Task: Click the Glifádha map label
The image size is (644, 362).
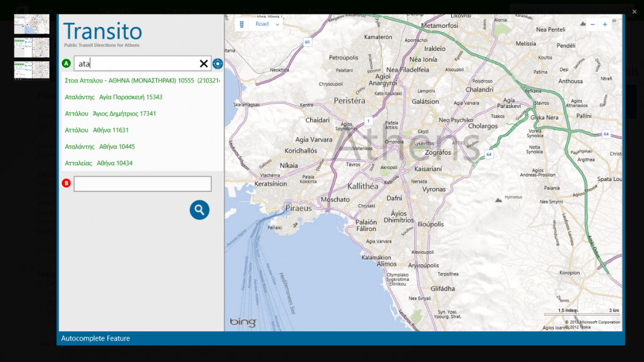Action: pos(443,288)
